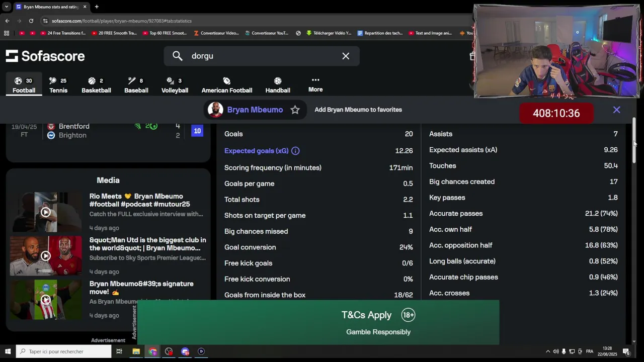Show hidden system tray icons
The width and height of the screenshot is (644, 362).
(x=548, y=351)
